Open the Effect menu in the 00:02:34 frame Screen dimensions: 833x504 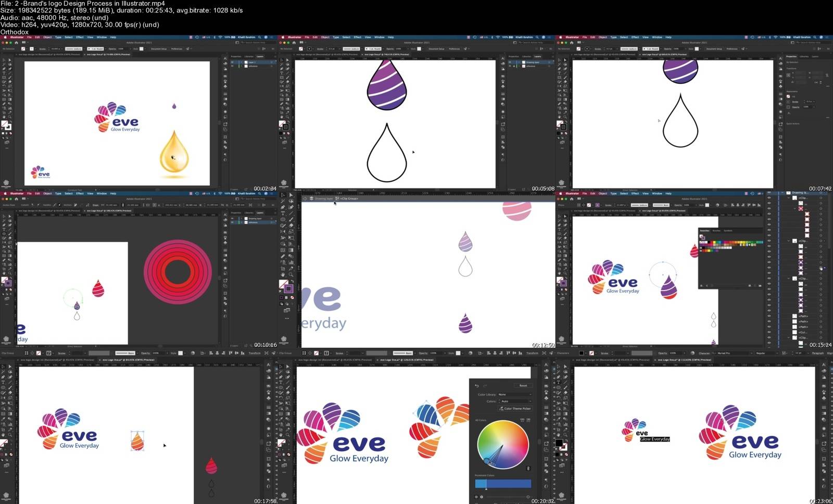click(80, 37)
